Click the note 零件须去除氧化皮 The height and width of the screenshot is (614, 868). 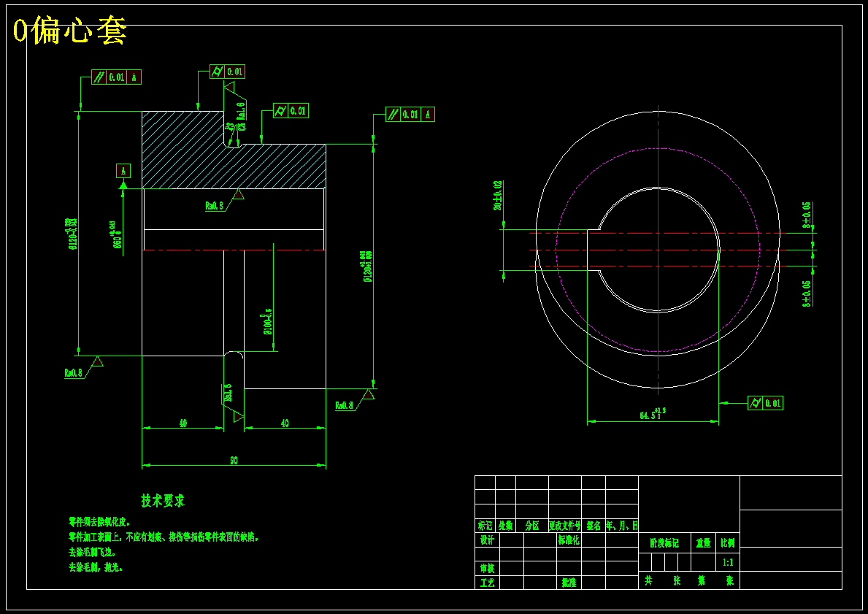coord(99,522)
